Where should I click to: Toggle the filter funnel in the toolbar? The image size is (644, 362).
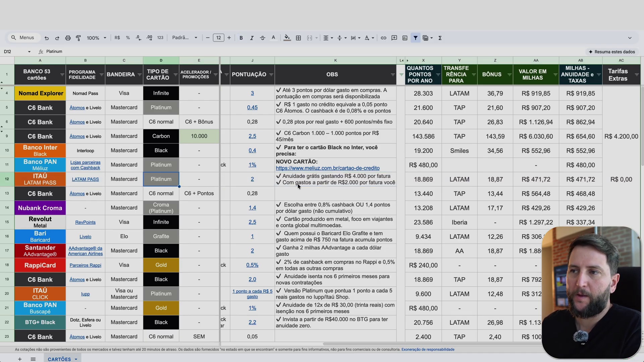(x=416, y=38)
